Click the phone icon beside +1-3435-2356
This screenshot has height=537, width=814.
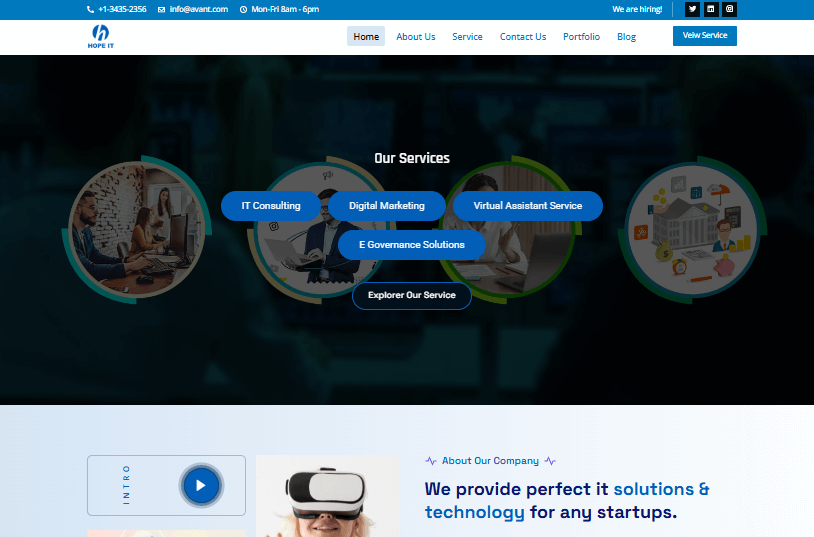pyautogui.click(x=91, y=9)
